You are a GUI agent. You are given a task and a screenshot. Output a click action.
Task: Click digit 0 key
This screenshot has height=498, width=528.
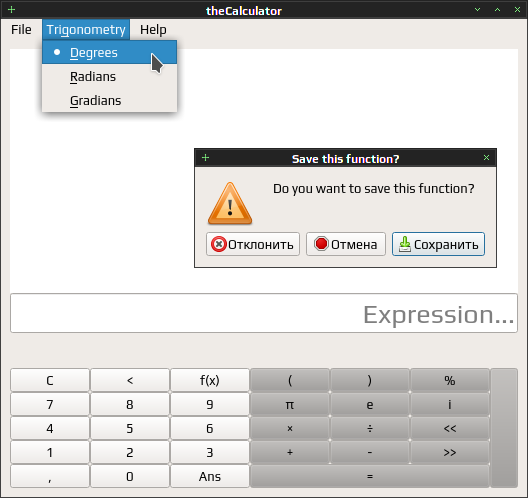point(130,476)
